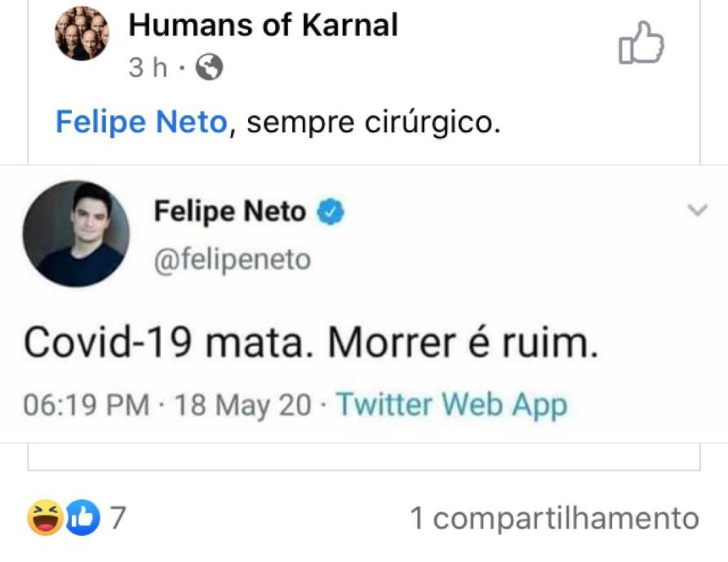Click the blue Felipe Neto mention link

(x=141, y=123)
